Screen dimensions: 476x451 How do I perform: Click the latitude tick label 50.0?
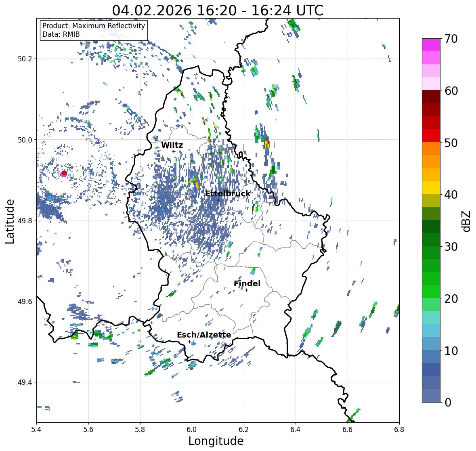click(25, 140)
